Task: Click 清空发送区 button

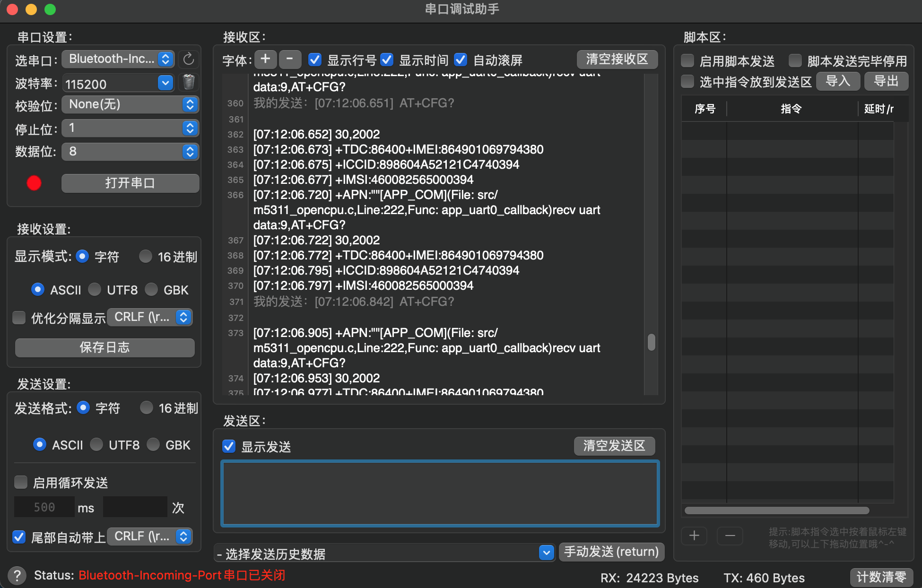Action: (614, 446)
